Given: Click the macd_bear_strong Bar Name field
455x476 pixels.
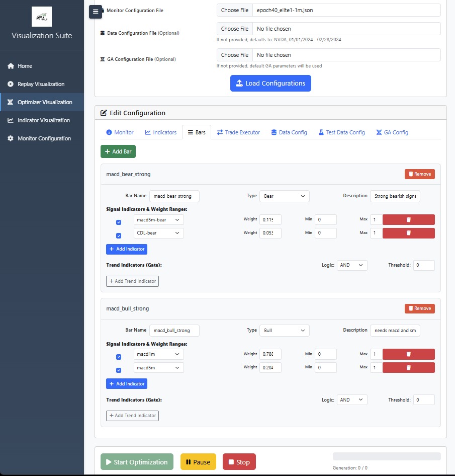Looking at the screenshot, I should pyautogui.click(x=174, y=196).
